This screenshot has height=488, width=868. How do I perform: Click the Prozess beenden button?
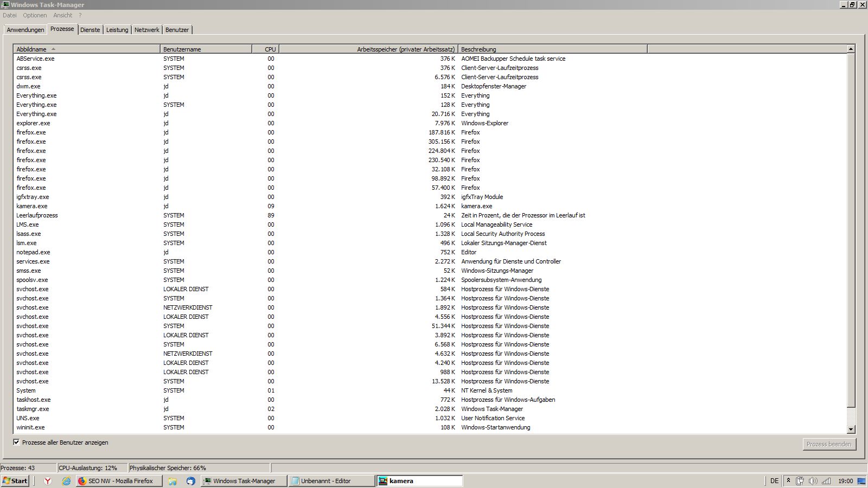click(x=829, y=444)
